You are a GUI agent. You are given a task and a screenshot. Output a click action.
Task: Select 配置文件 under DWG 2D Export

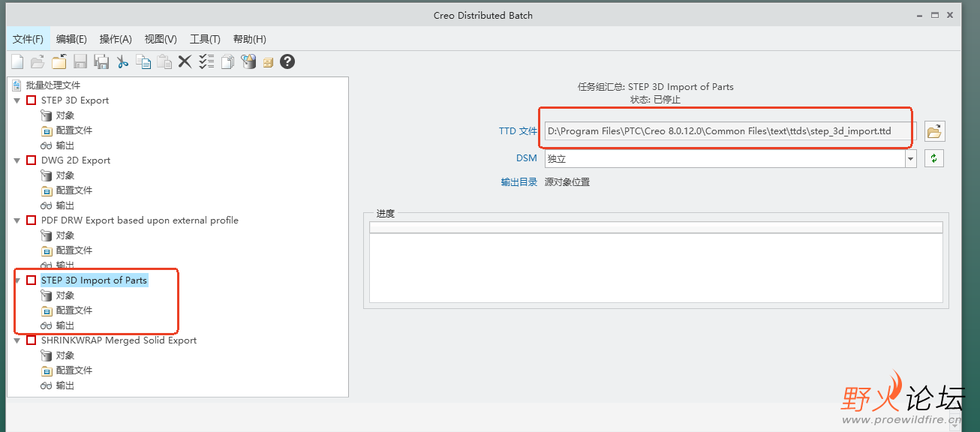pos(74,190)
